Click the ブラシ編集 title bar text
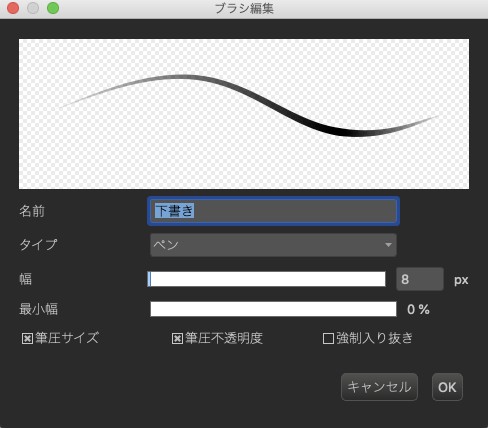488x428 pixels. pos(244,8)
